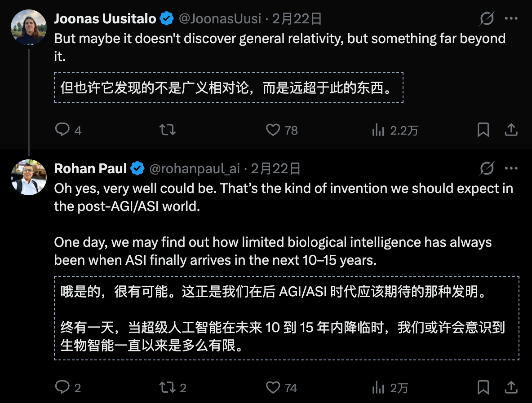Open the share icon on Rohan Paul's tweet
This screenshot has height=403, width=532.
point(511,387)
